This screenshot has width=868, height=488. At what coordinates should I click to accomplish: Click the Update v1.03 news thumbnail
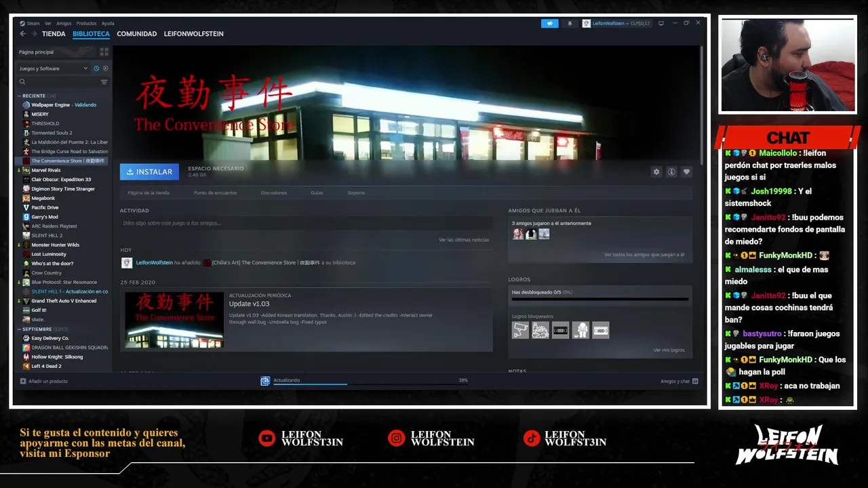click(x=174, y=320)
